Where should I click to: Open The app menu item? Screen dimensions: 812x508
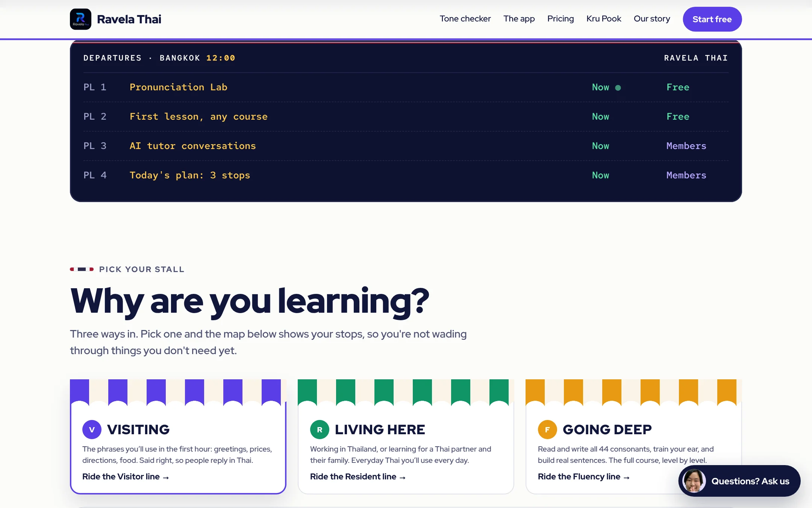[519, 19]
